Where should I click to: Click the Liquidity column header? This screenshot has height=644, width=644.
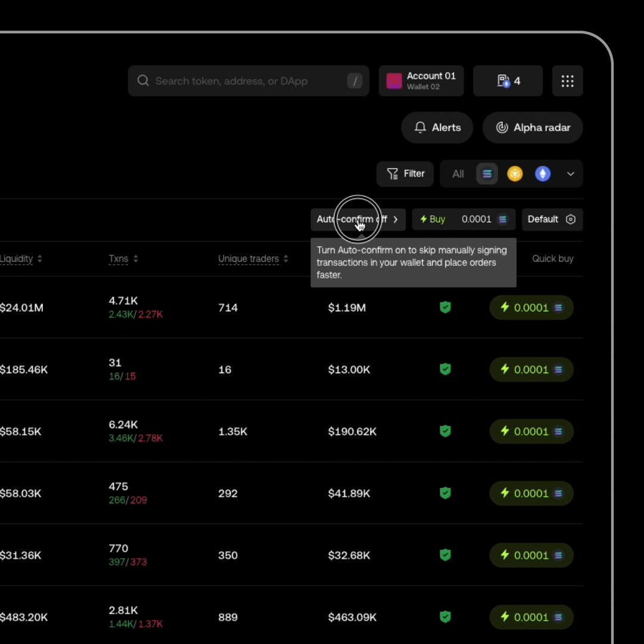coord(17,259)
